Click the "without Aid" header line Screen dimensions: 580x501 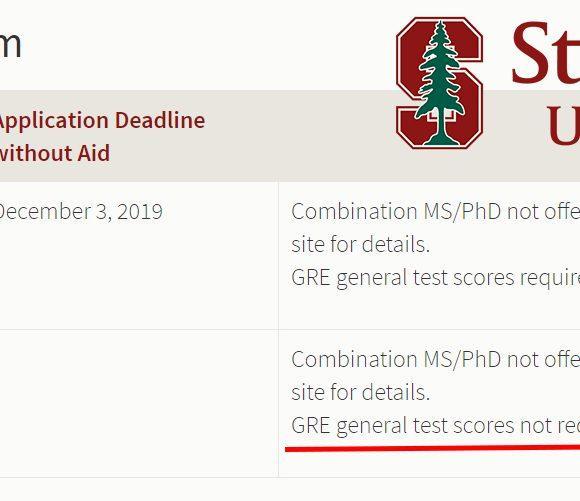[55, 153]
